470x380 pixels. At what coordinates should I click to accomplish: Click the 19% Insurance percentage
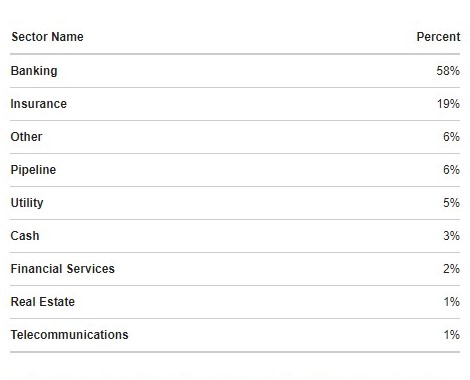pyautogui.click(x=448, y=104)
